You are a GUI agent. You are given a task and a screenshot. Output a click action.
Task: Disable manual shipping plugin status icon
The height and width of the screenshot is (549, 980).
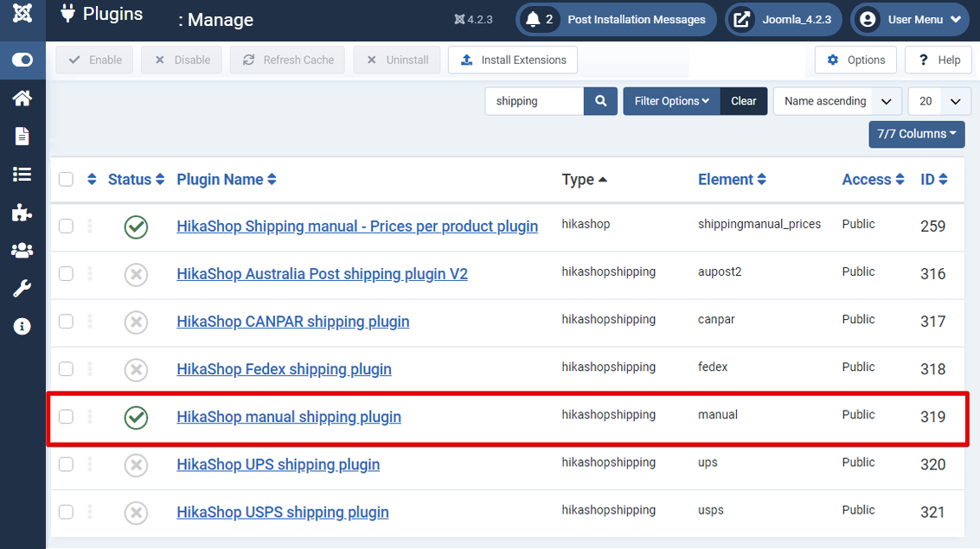[137, 418]
